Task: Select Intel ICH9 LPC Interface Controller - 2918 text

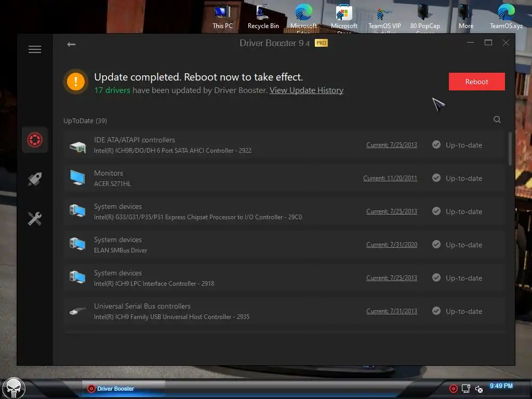Action: coord(154,284)
